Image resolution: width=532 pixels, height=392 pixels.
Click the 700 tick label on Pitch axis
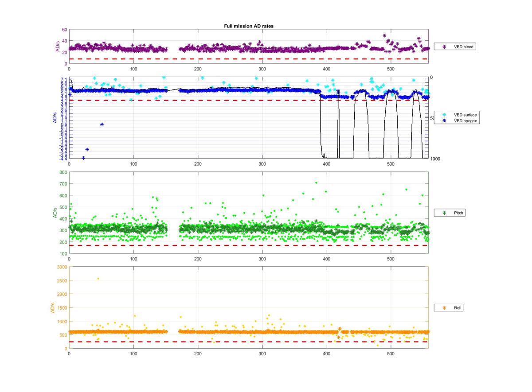63,183
